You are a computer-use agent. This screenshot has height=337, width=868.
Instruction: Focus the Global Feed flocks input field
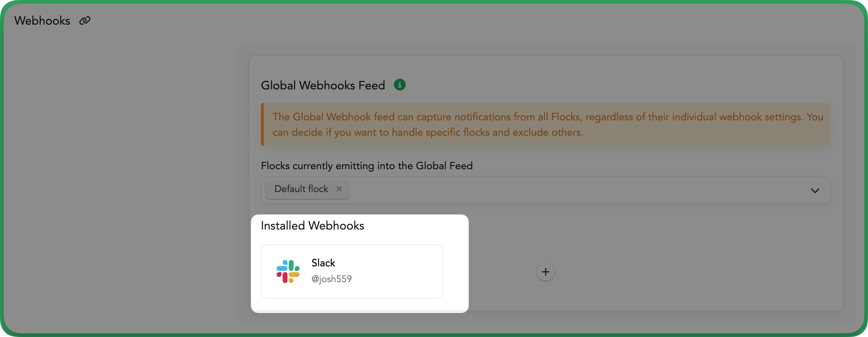click(546, 190)
